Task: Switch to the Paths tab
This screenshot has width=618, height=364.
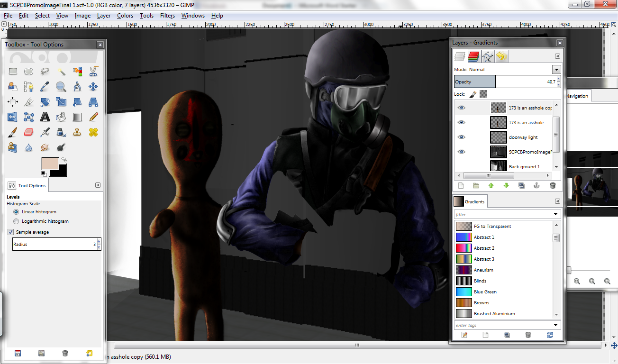Action: (x=488, y=56)
